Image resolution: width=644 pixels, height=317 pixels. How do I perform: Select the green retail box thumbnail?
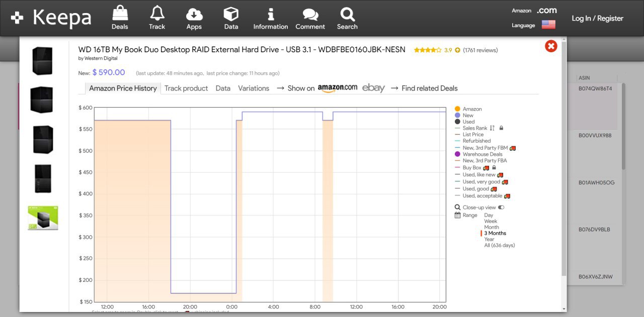click(x=43, y=218)
